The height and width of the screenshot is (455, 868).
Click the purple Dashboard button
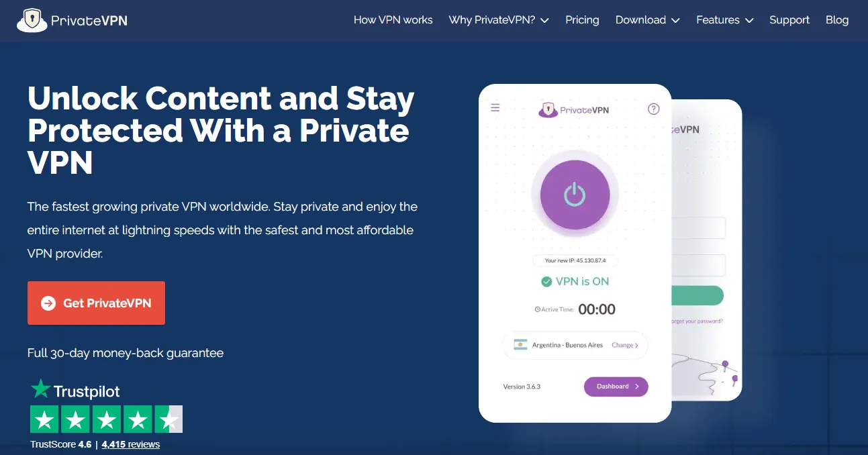(x=616, y=387)
